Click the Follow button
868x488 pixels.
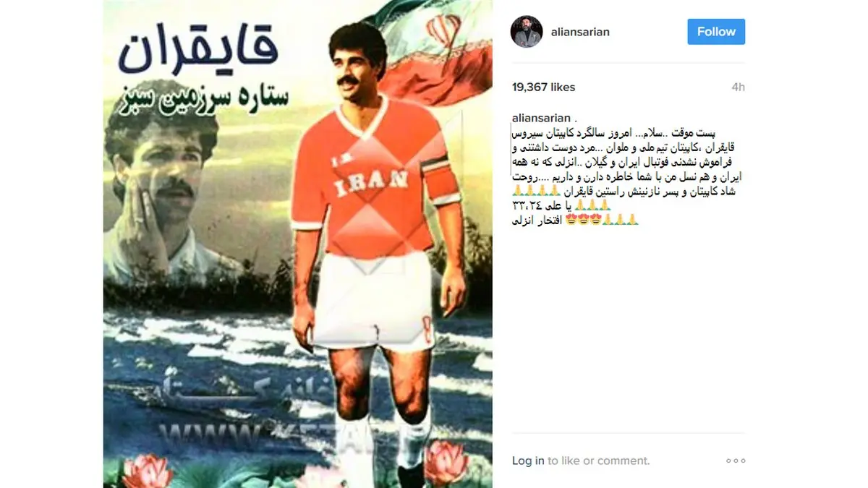tap(716, 32)
